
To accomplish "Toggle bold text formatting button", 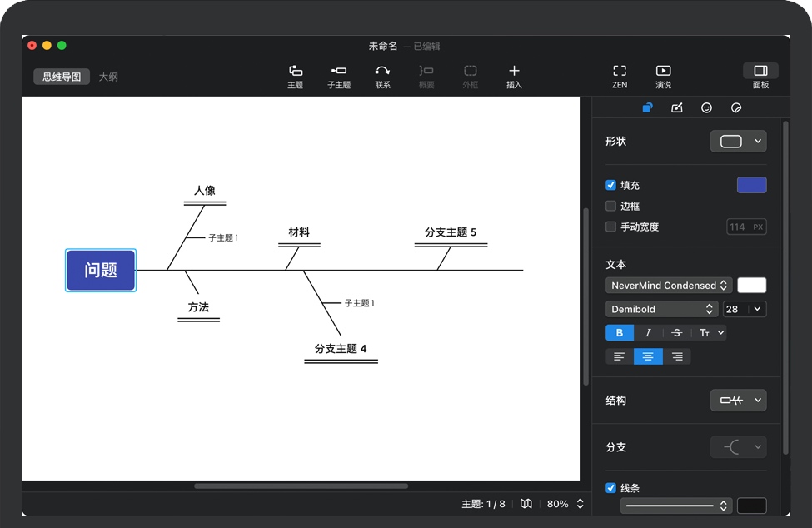I will coord(619,333).
